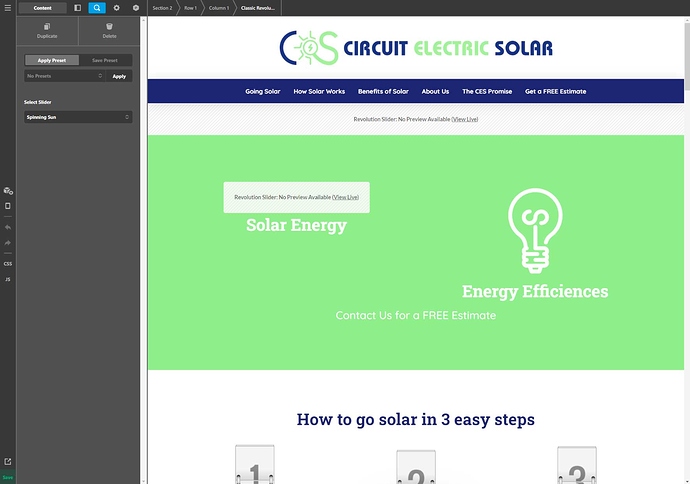690x484 pixels.
Task: Switch to the Apply Preset tab
Action: point(52,60)
